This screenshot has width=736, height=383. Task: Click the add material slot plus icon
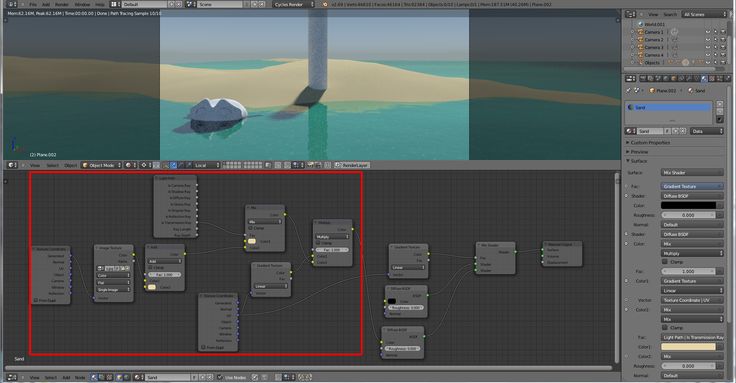pyautogui.click(x=720, y=104)
